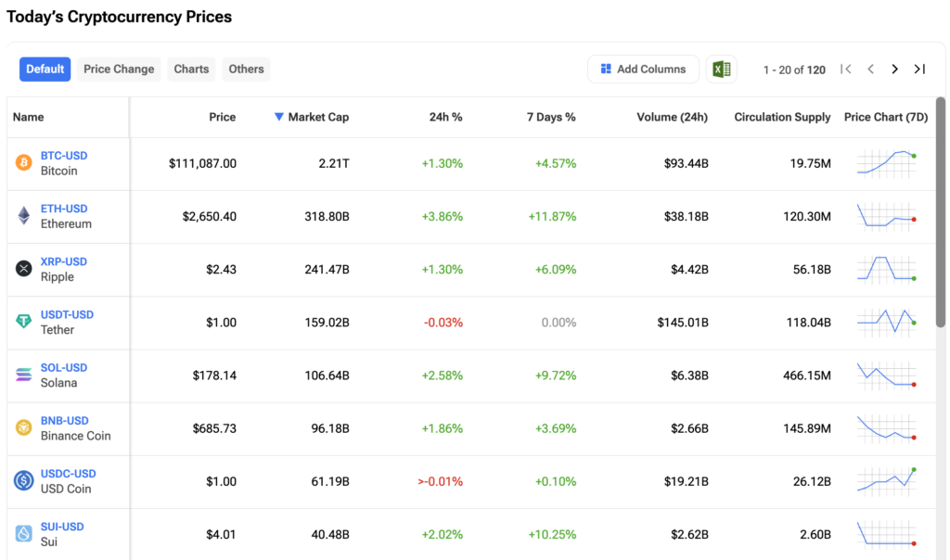
Task: Click the +10.25% seven-day change
Action: (552, 535)
